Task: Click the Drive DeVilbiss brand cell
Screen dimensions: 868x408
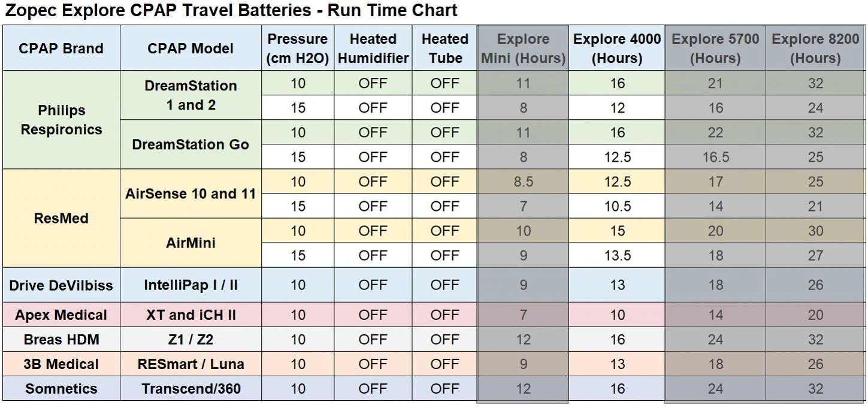Action: coord(61,285)
